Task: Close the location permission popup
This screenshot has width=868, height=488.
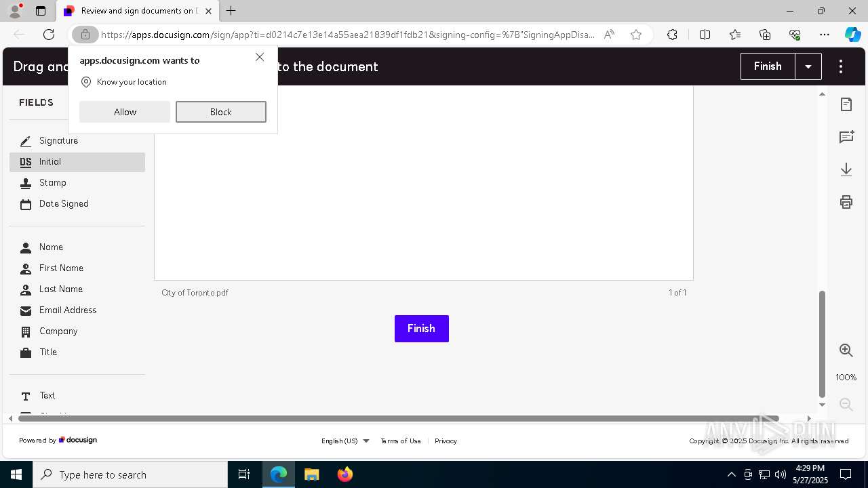Action: [x=260, y=57]
